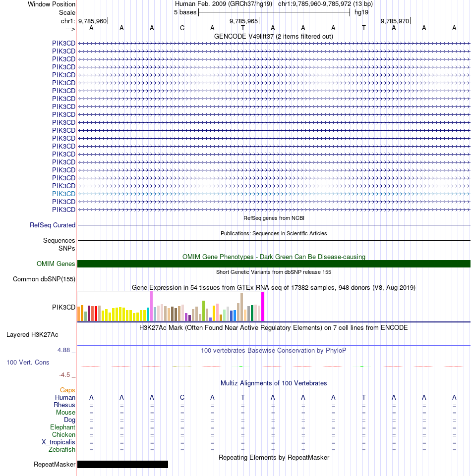
Task: Click the orange Gaps label
Action: [x=67, y=390]
